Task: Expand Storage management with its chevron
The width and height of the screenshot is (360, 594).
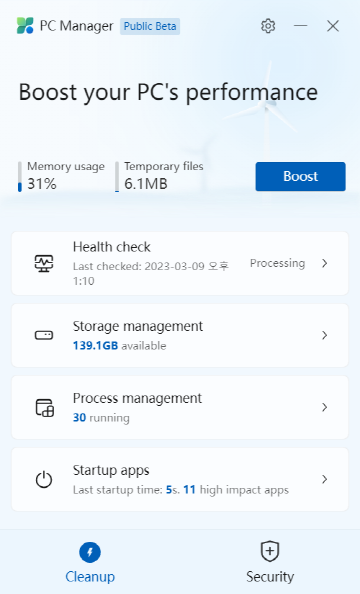Action: point(324,335)
